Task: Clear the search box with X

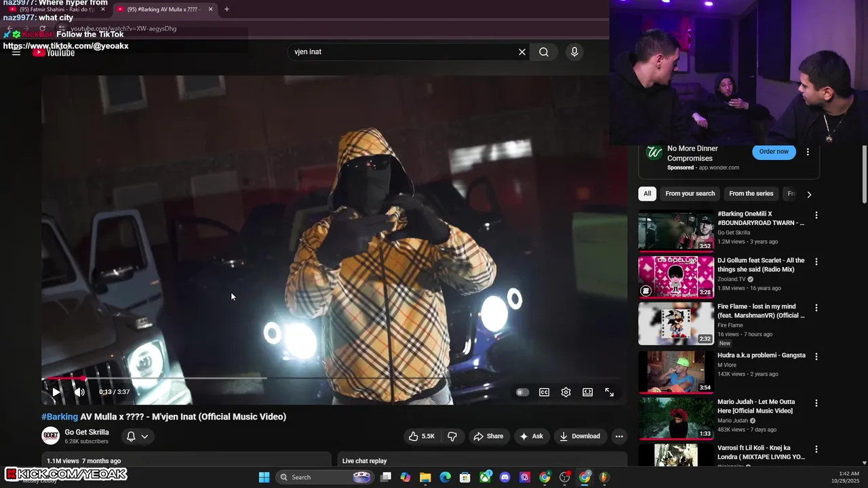Action: click(522, 52)
